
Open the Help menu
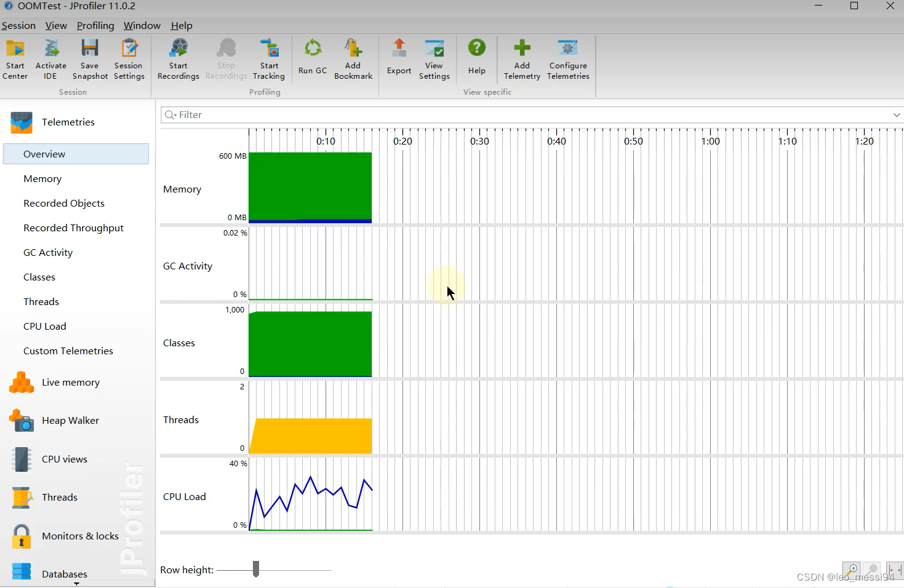coord(182,26)
